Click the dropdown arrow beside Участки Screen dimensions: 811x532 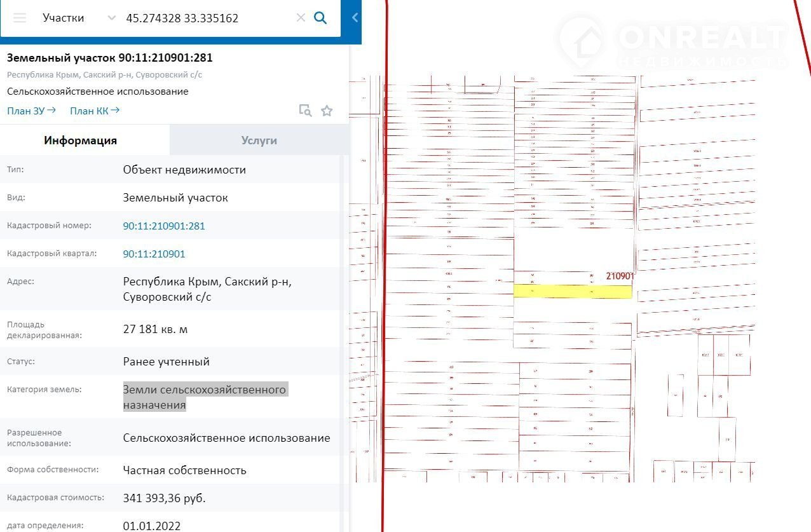click(x=112, y=18)
